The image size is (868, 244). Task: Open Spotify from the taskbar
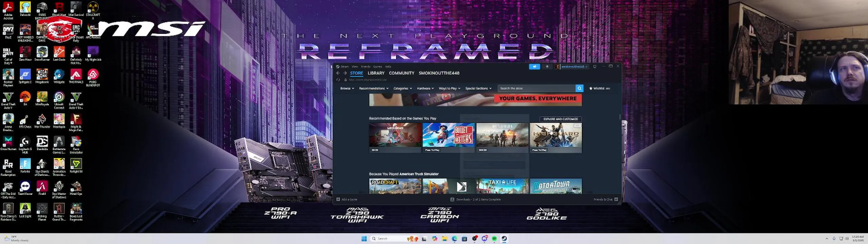[494, 239]
